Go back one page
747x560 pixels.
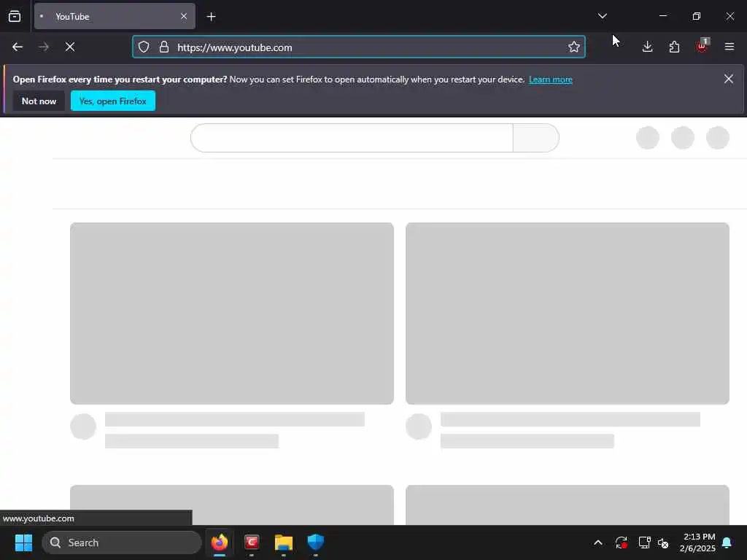click(18, 47)
